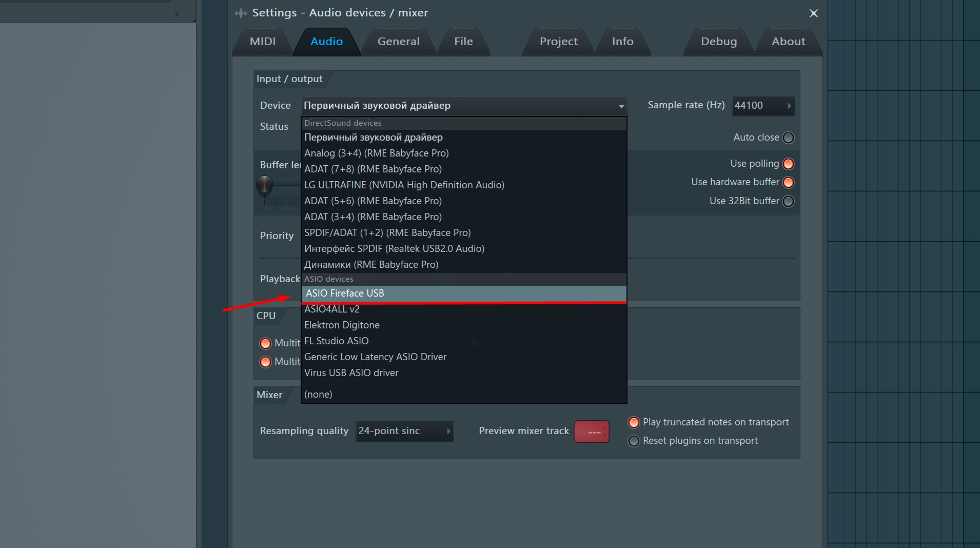The width and height of the screenshot is (980, 548).
Task: Choose (none) as the audio device
Action: pos(464,395)
